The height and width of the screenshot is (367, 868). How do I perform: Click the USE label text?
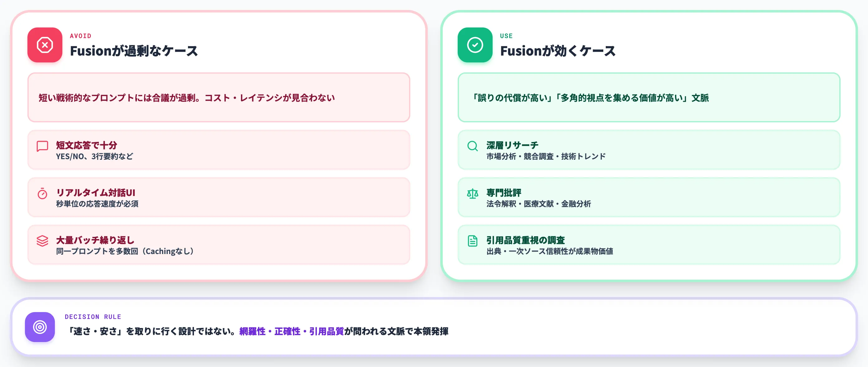[506, 36]
